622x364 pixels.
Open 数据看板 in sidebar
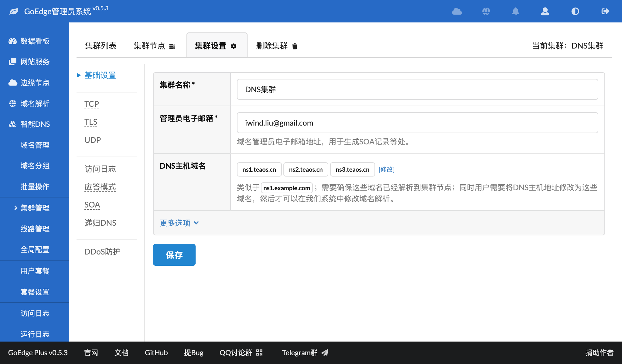pos(35,41)
